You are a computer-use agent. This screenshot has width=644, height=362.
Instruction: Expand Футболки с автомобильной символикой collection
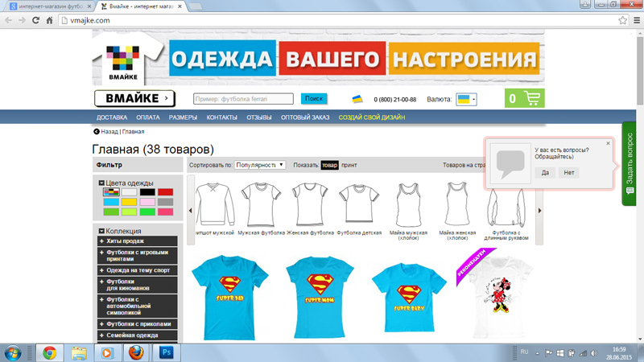pyautogui.click(x=138, y=306)
